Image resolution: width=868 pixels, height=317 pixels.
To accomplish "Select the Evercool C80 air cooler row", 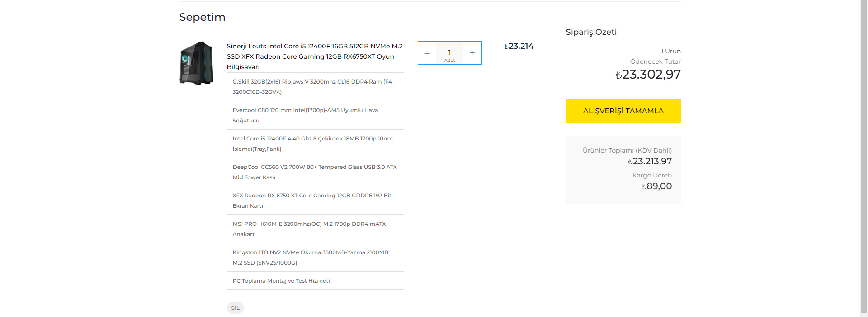I will (x=315, y=115).
